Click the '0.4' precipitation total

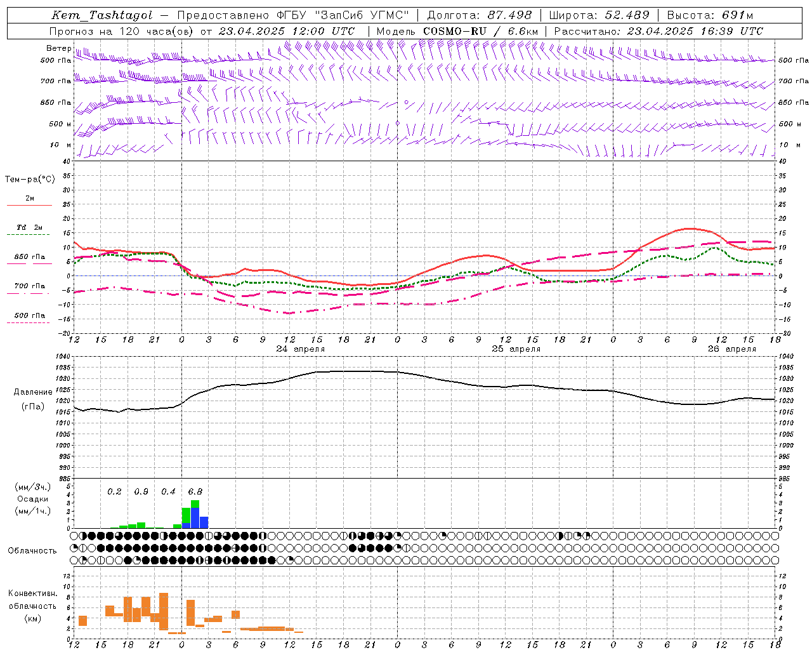point(168,491)
